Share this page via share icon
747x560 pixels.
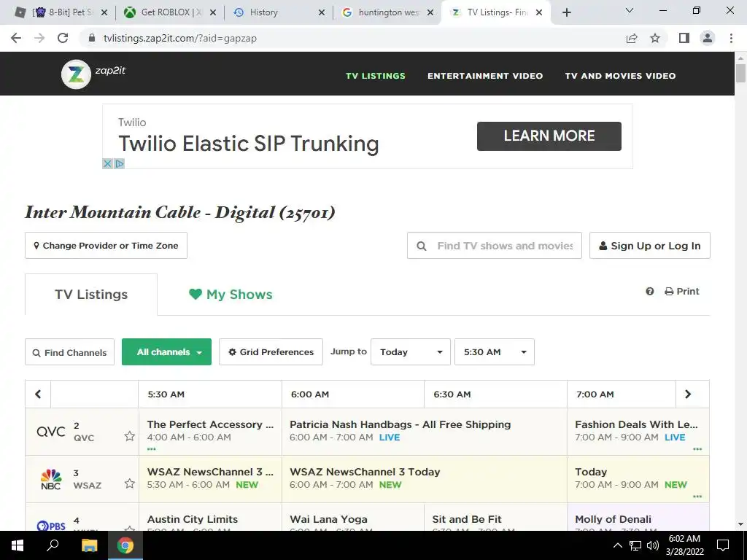(x=632, y=38)
